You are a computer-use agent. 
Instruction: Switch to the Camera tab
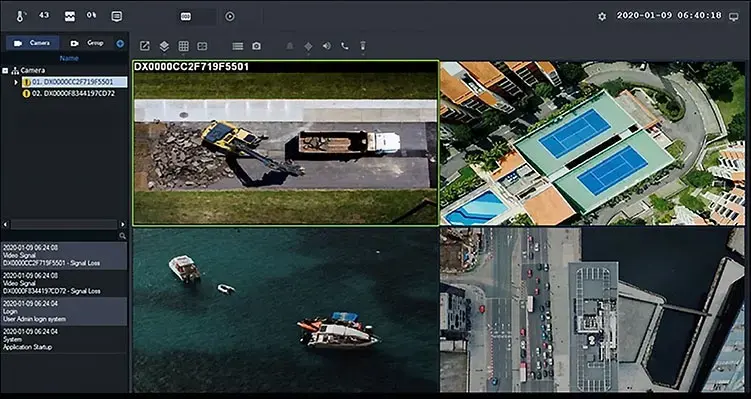[x=33, y=43]
